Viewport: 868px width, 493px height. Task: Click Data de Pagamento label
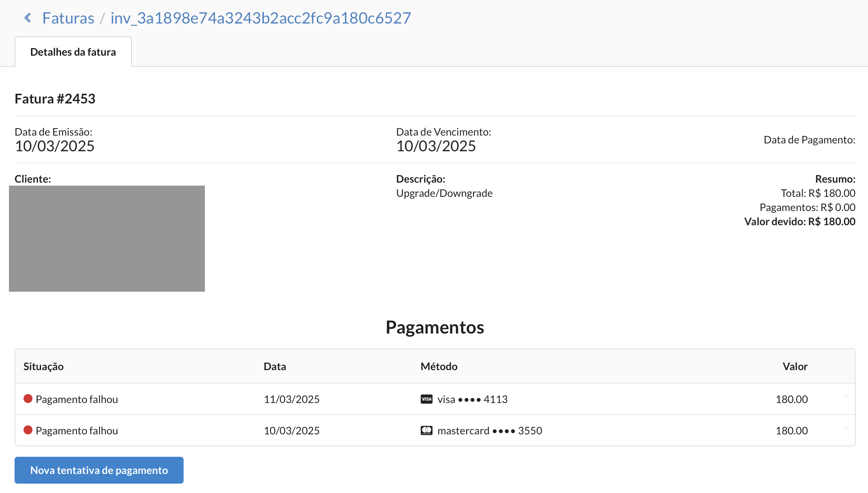[809, 140]
